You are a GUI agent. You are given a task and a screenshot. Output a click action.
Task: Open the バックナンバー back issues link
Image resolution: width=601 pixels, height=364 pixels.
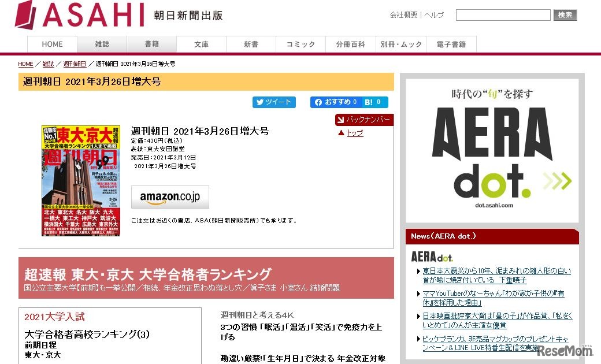(x=366, y=120)
